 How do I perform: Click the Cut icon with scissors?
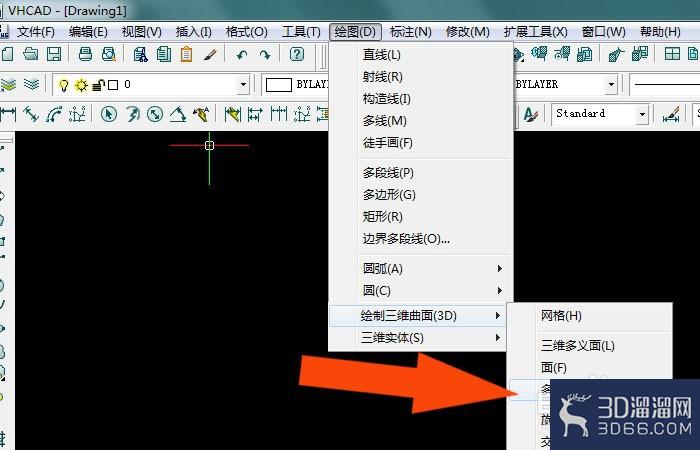coord(141,54)
